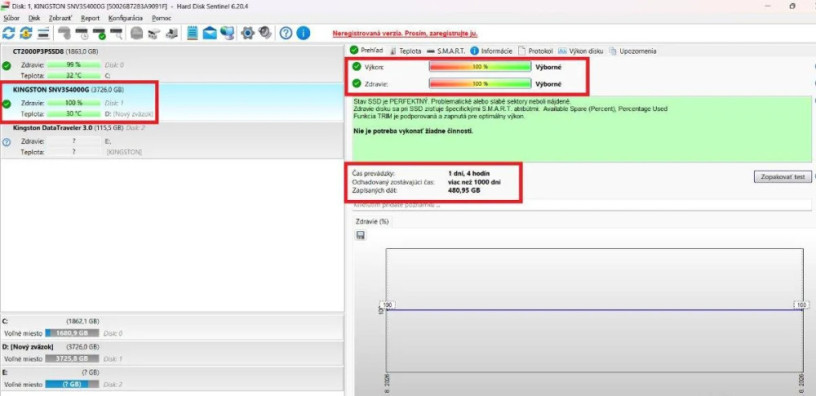Screen dimensions: 816x396
Task: Click the Neregistrovaná verzia registration link
Action: [x=405, y=33]
